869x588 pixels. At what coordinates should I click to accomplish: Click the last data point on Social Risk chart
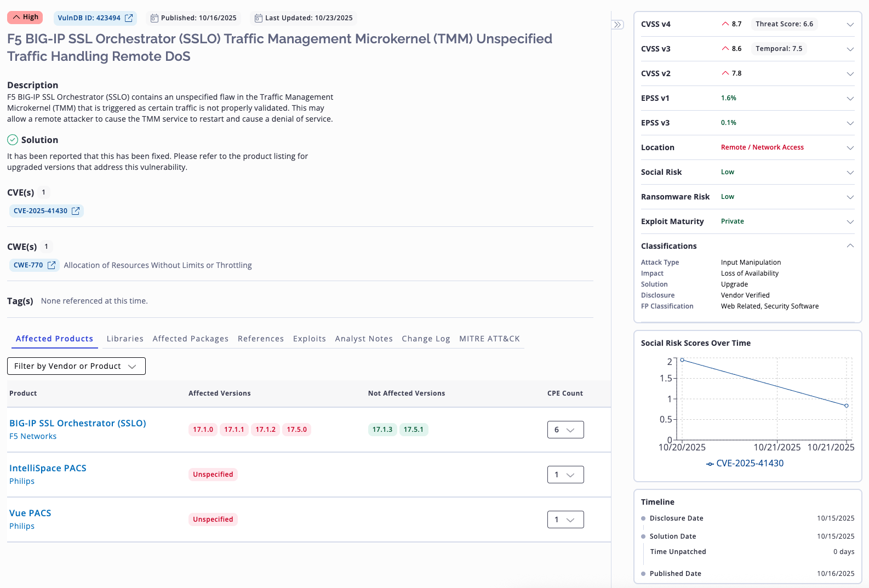(847, 406)
